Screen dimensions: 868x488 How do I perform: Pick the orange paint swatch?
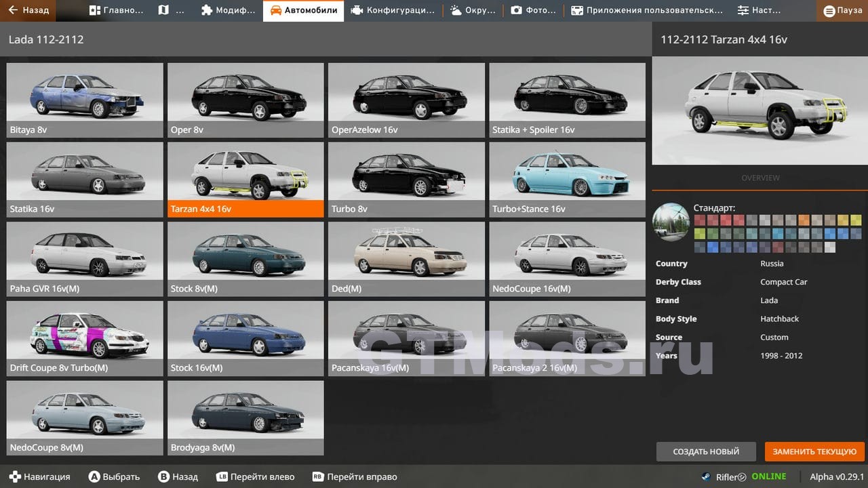(x=804, y=220)
